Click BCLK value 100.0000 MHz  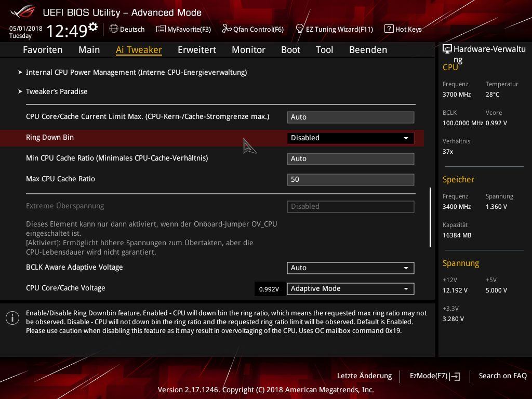tap(463, 123)
